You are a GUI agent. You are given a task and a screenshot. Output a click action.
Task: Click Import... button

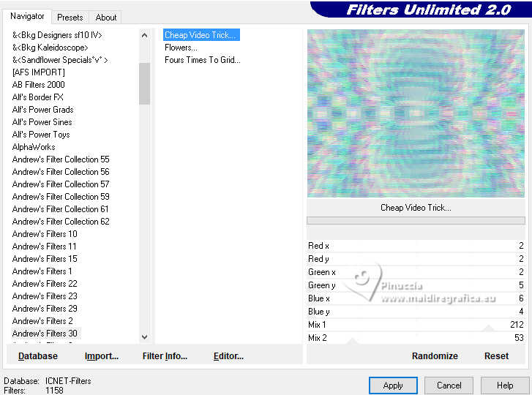102,356
